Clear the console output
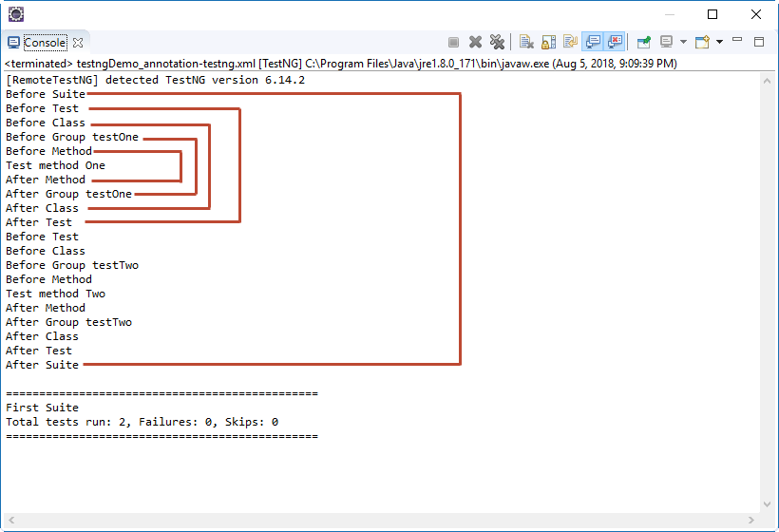 point(526,42)
